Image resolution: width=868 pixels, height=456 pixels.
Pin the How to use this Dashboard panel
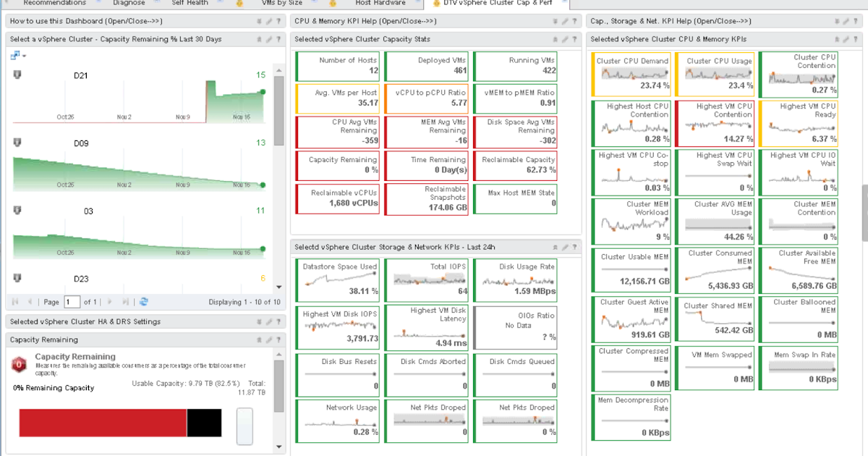coord(259,21)
